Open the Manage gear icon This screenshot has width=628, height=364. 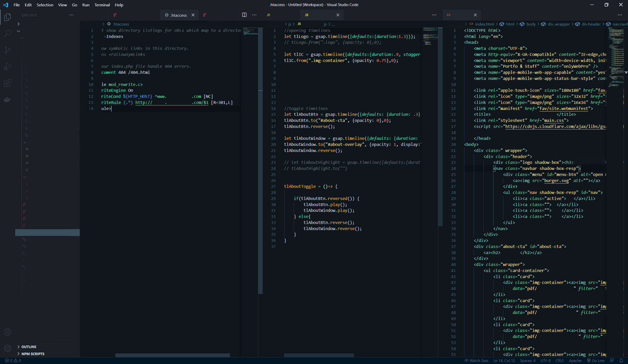click(8, 348)
